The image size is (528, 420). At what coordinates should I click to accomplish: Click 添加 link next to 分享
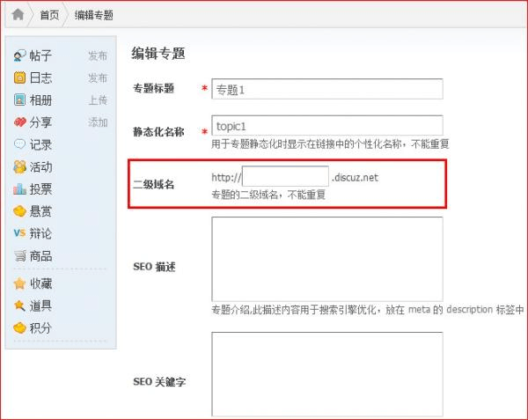coord(97,122)
